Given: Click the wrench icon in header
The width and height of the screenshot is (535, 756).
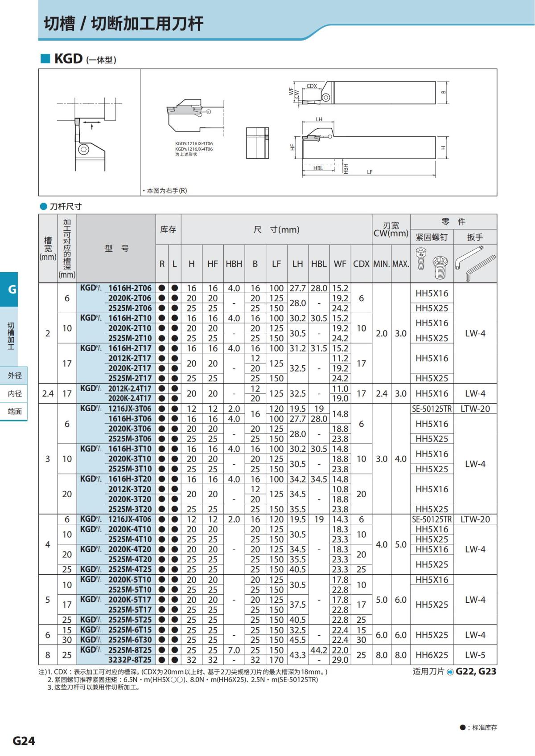Looking at the screenshot, I should click(x=475, y=263).
